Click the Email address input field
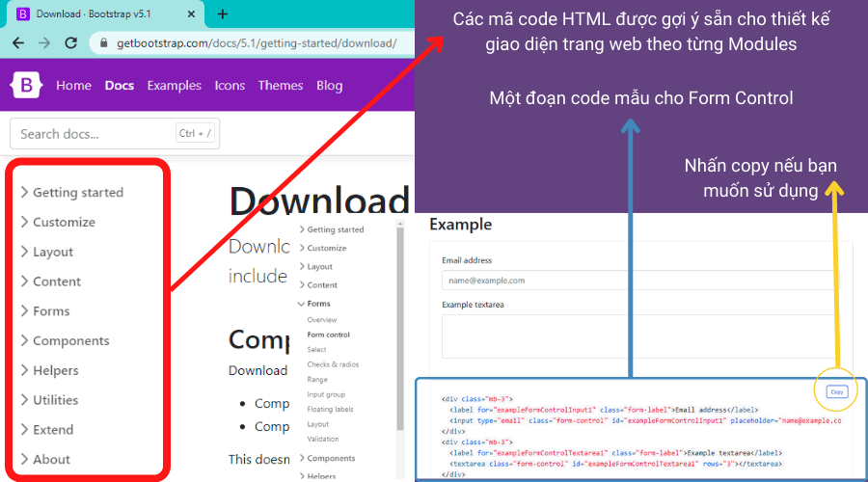868x482 pixels. (640, 281)
